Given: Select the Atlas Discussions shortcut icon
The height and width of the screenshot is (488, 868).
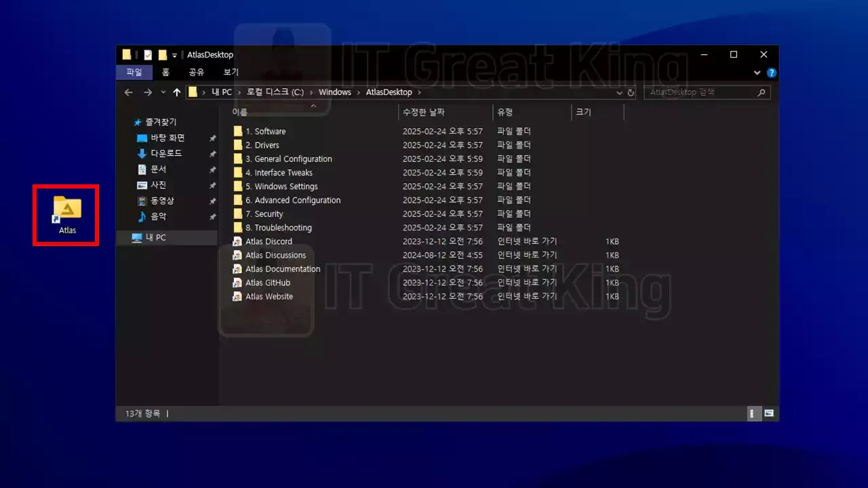Looking at the screenshot, I should (x=237, y=256).
